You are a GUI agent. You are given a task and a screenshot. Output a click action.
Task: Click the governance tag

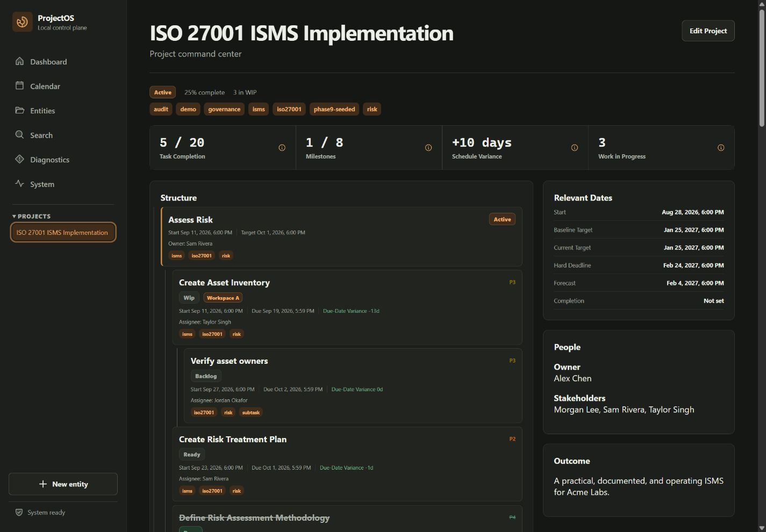click(224, 109)
